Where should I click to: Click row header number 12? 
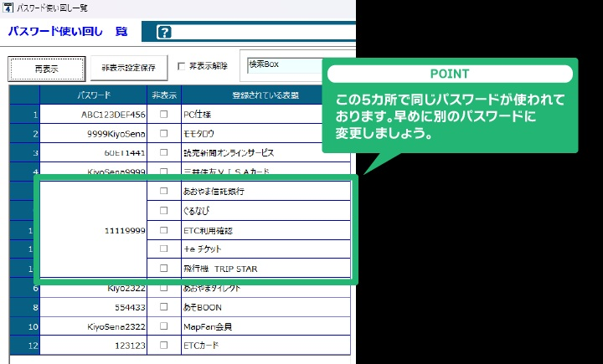[24, 346]
